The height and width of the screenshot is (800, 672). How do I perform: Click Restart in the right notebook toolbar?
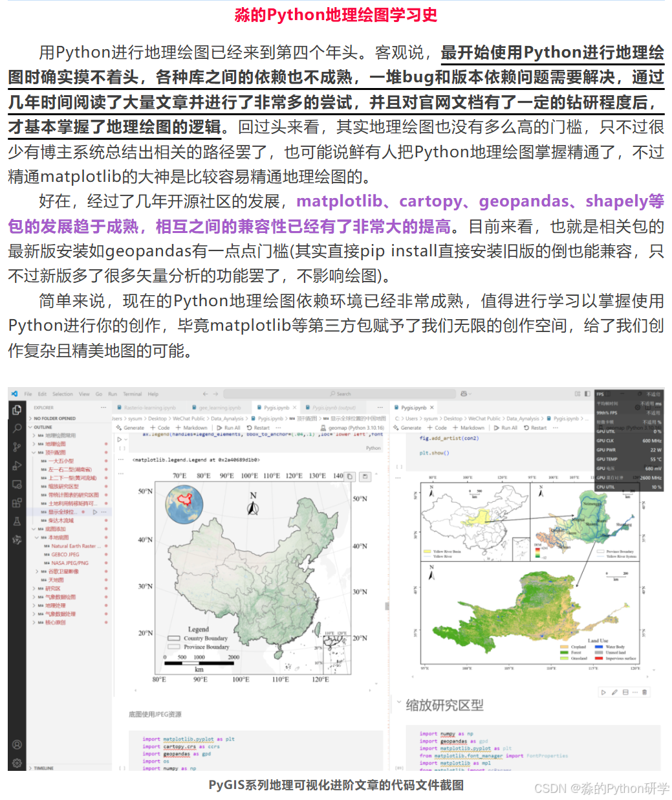click(x=536, y=428)
